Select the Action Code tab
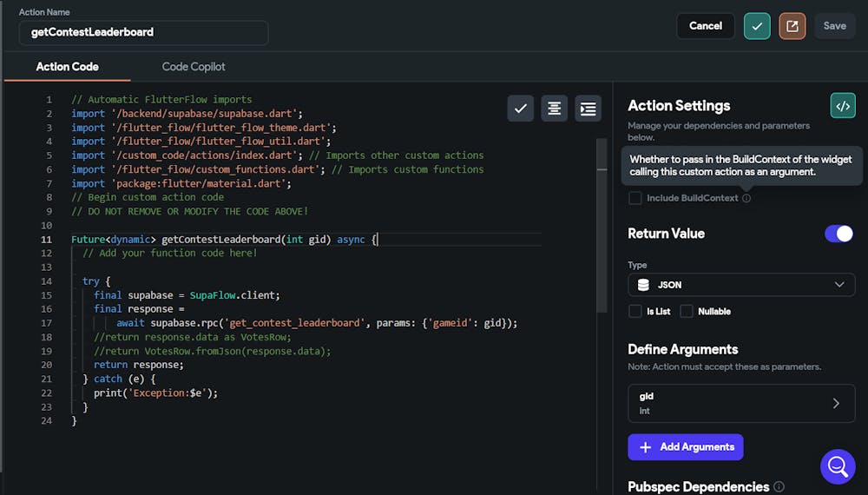Image resolution: width=868 pixels, height=495 pixels. pyautogui.click(x=68, y=67)
